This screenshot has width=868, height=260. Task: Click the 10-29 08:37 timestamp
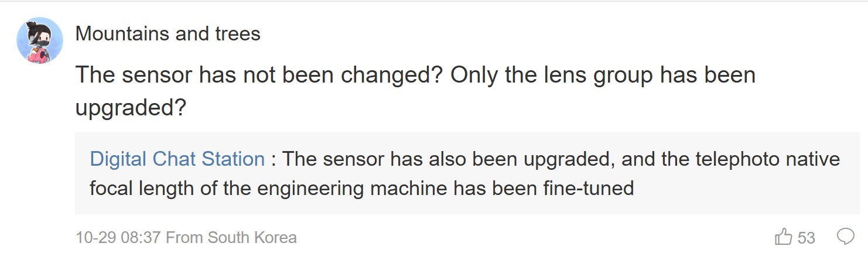pyautogui.click(x=118, y=238)
